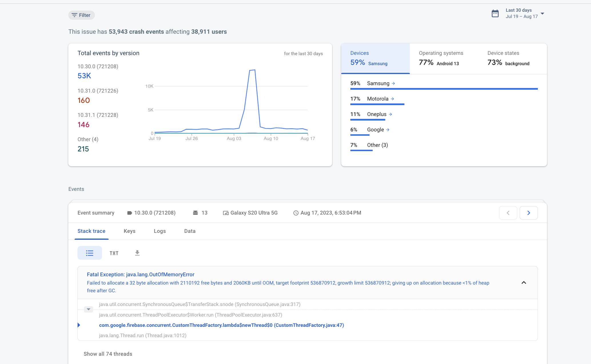Download the stack trace
This screenshot has width=591, height=364.
click(137, 253)
